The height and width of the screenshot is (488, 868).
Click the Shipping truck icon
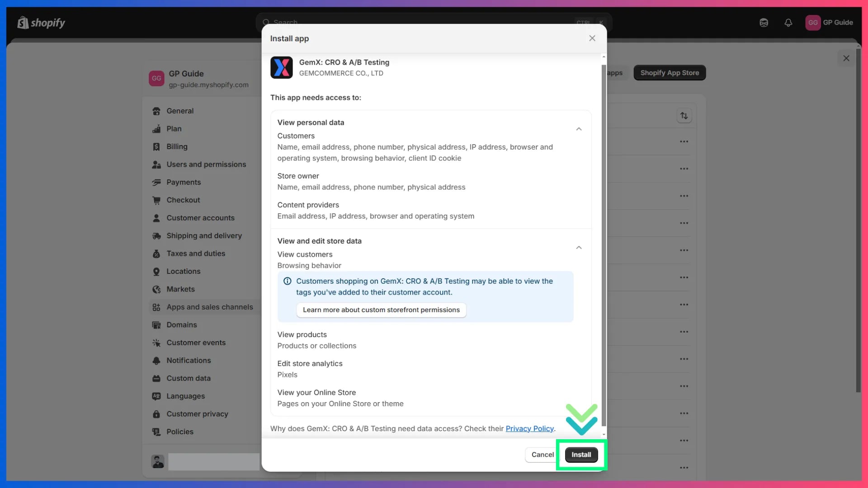[156, 236]
